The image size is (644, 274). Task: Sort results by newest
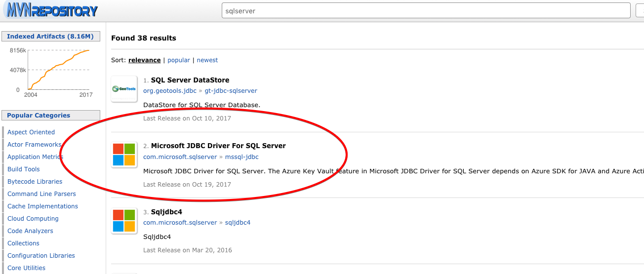207,60
